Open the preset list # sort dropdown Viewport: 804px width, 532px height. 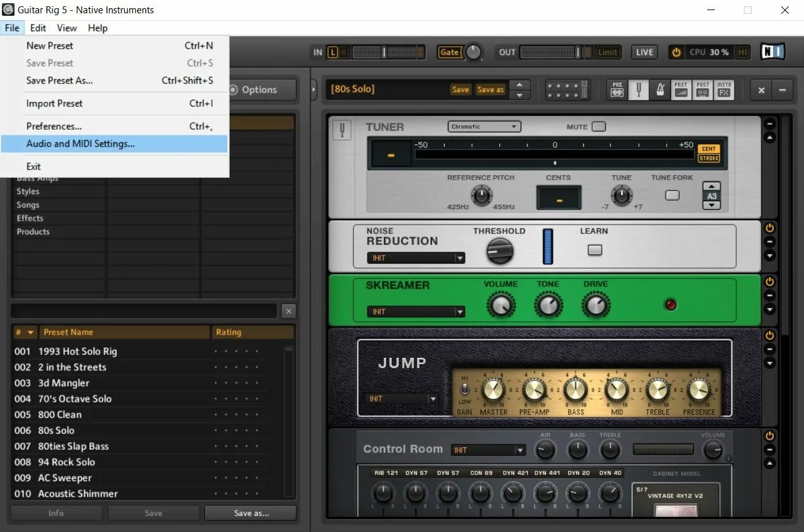click(x=25, y=332)
